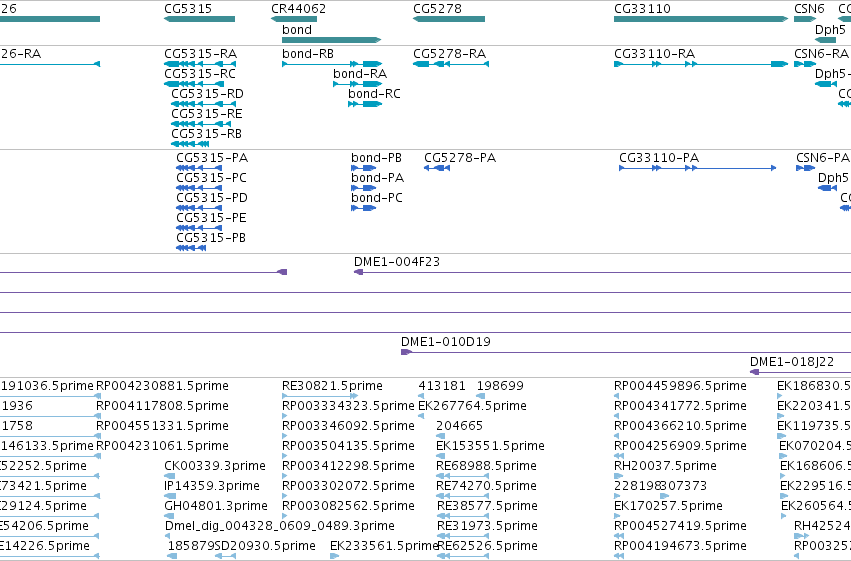
Task: Select the RH20037.5prime EST
Action: click(x=665, y=466)
